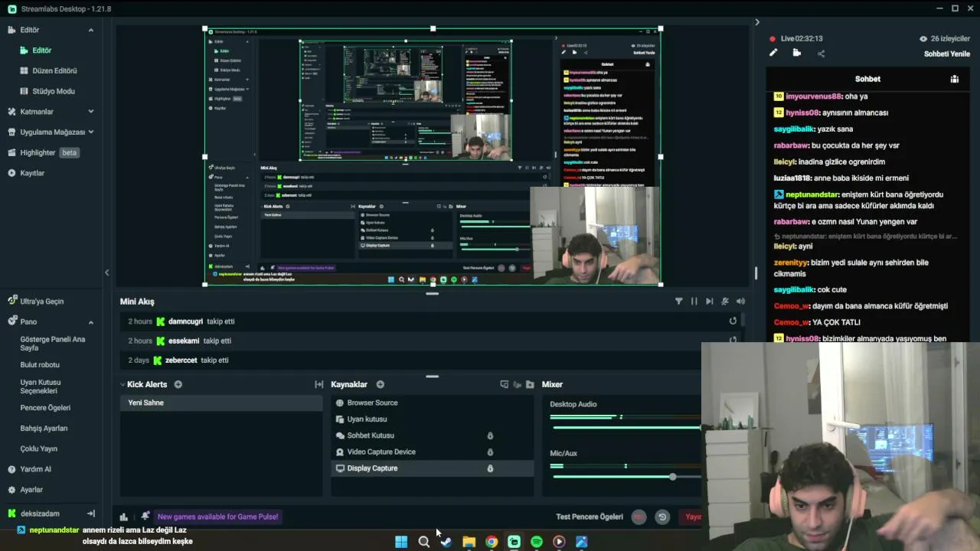Screen dimensions: 980x551
Task: Open scene transitions icon beside Kick Alerts
Action: click(x=319, y=384)
